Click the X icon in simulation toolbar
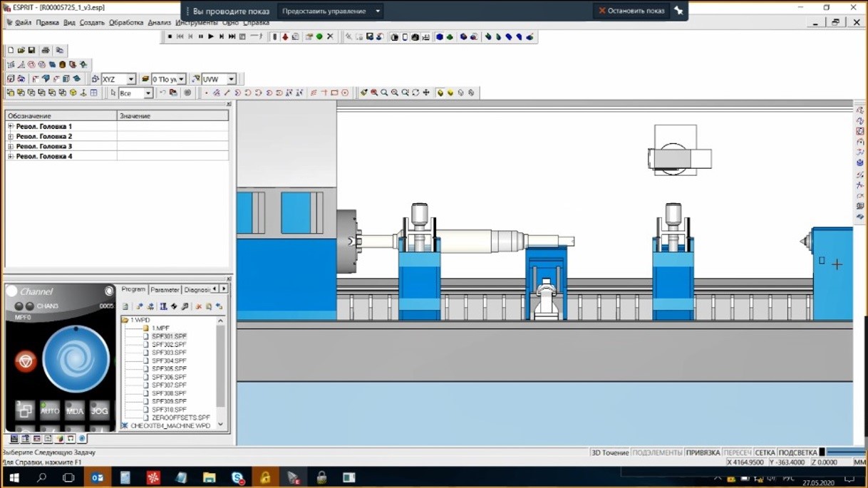 coord(330,36)
